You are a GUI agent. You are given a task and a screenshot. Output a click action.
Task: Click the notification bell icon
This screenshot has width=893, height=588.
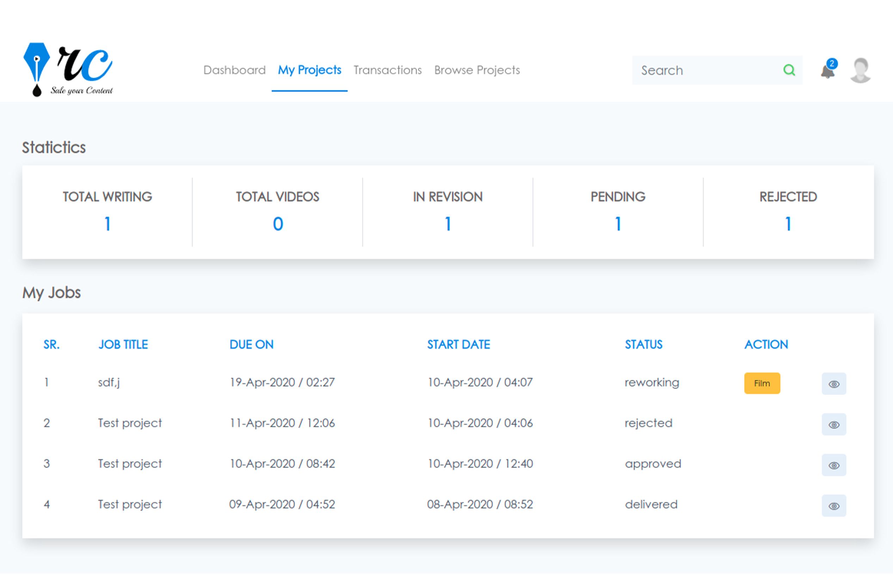click(x=827, y=71)
